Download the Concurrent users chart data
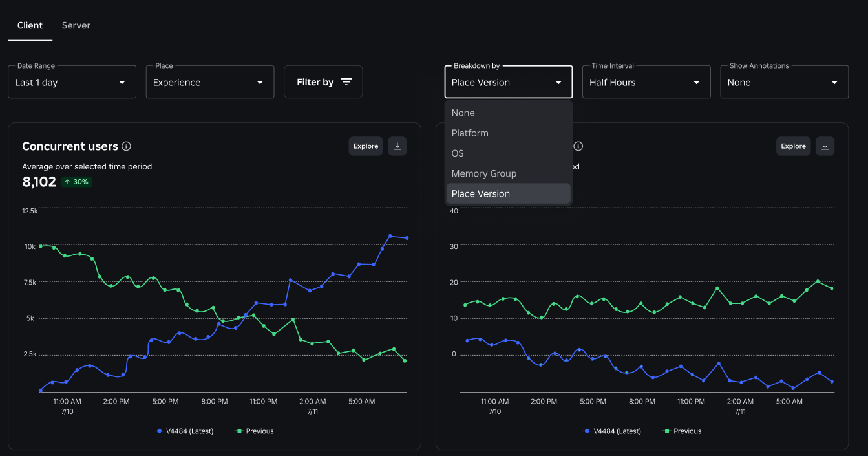 point(397,146)
